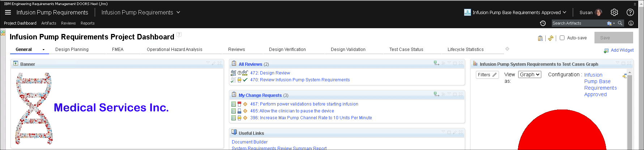The height and width of the screenshot is (150, 644).
Task: Click the dashboard refresh icon
Action: coord(551,38)
